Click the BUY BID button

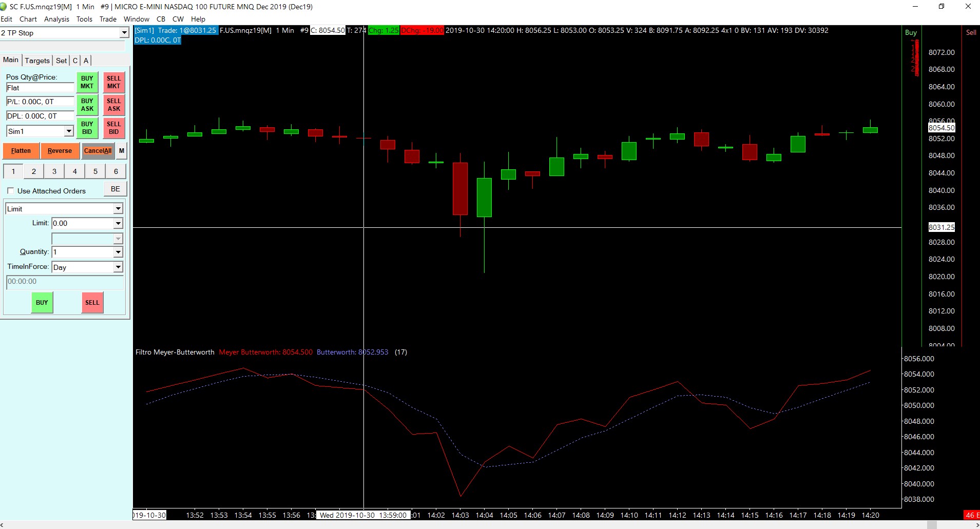[x=87, y=128]
